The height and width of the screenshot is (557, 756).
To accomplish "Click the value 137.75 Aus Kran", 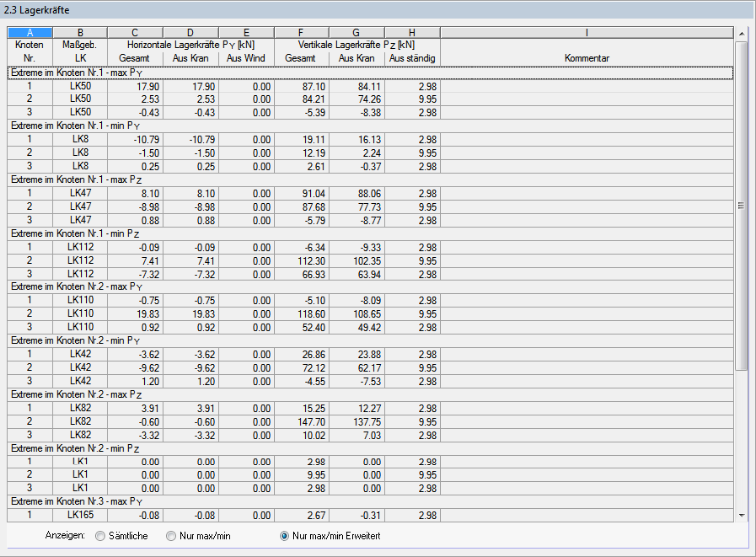I will coord(357,422).
